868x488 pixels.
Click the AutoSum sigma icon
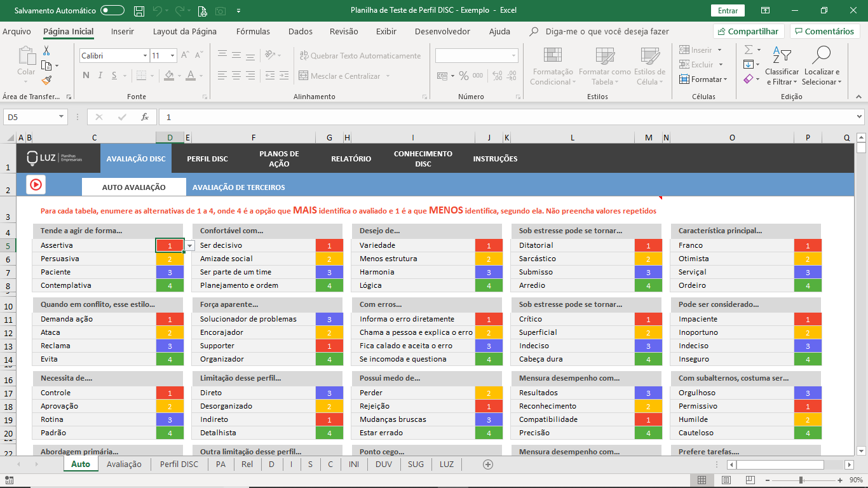[749, 50]
